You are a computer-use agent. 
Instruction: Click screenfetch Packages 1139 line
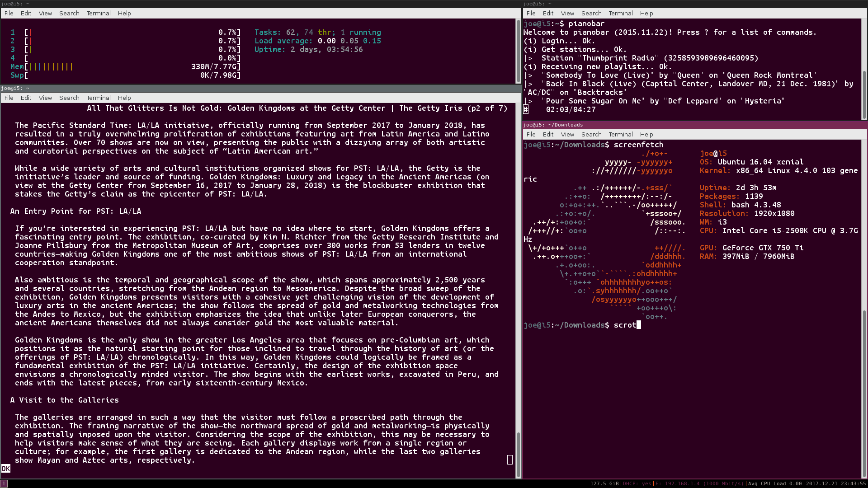[x=731, y=196]
